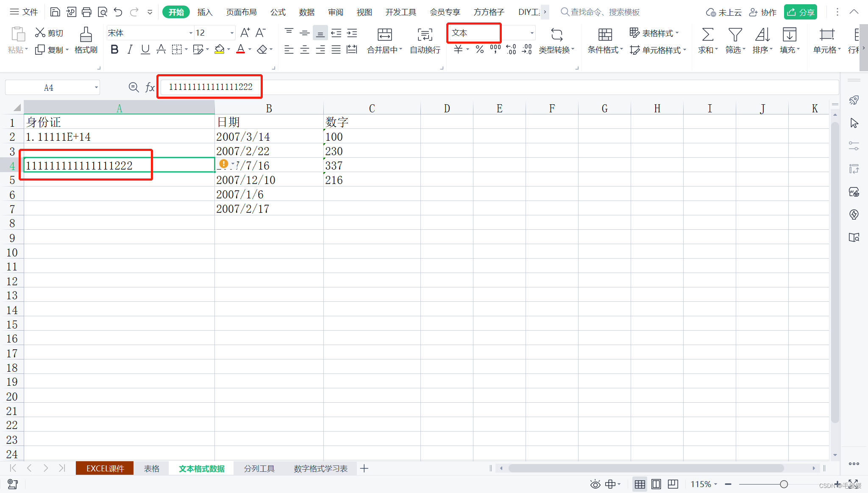Screen dimensions: 868x493
Task: Click the fill color bucket swatch
Action: click(219, 50)
